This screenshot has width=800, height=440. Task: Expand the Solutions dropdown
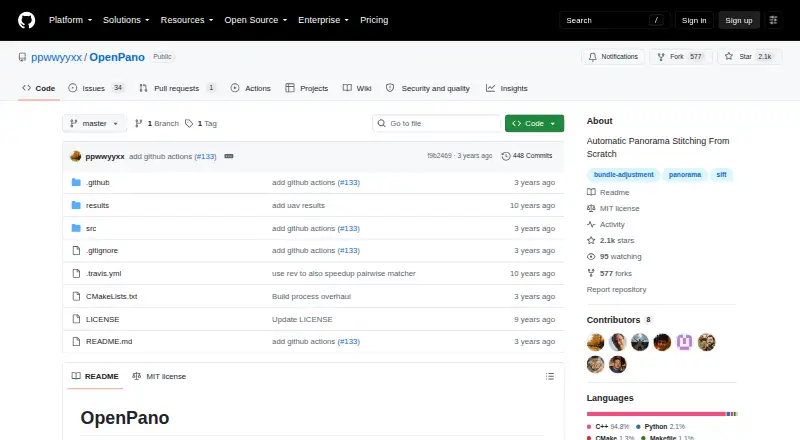point(126,20)
